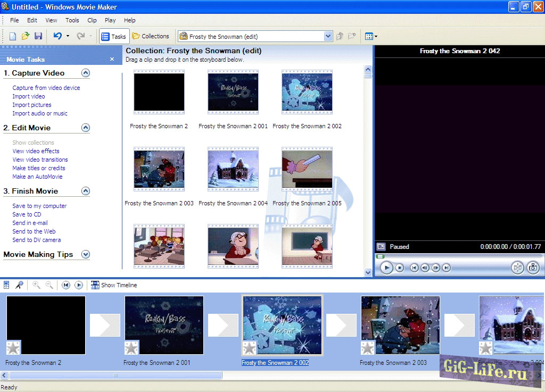Click the Split Clip icon below the preview
The image size is (545, 392).
tap(517, 268)
